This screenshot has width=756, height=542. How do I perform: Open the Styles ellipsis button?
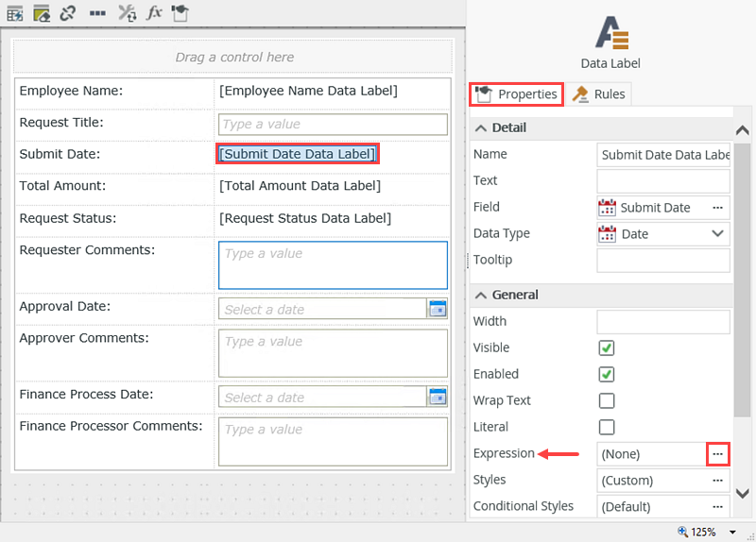point(717,481)
